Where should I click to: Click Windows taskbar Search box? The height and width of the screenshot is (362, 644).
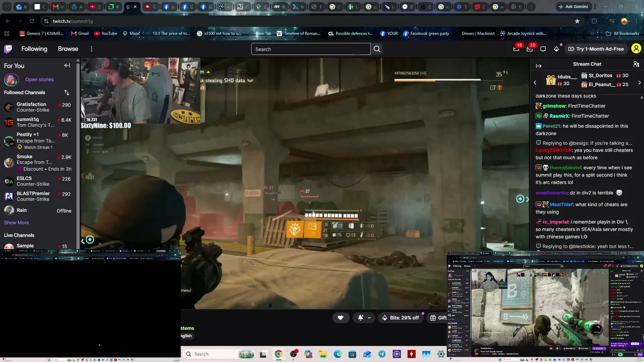pos(218,354)
